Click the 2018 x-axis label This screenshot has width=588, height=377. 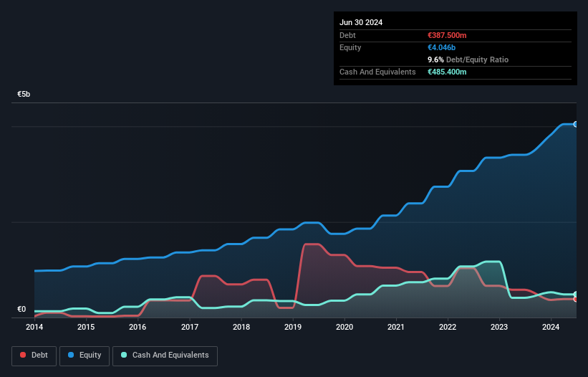[x=241, y=327]
